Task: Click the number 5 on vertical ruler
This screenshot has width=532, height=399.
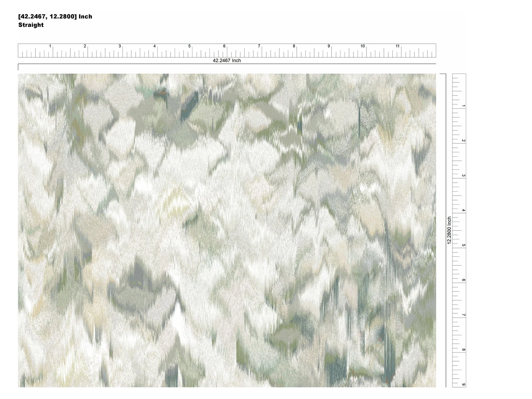Action: coord(463,245)
